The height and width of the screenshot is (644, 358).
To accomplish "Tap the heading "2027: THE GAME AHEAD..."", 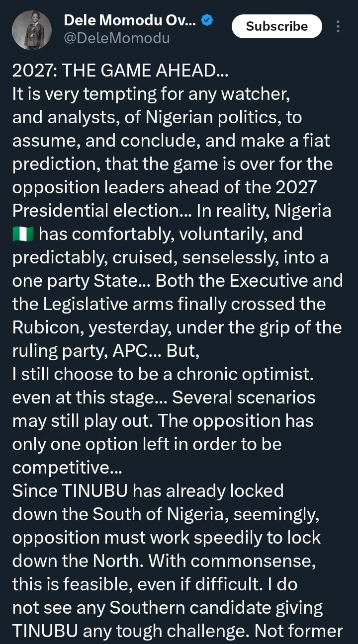I will pyautogui.click(x=120, y=71).
